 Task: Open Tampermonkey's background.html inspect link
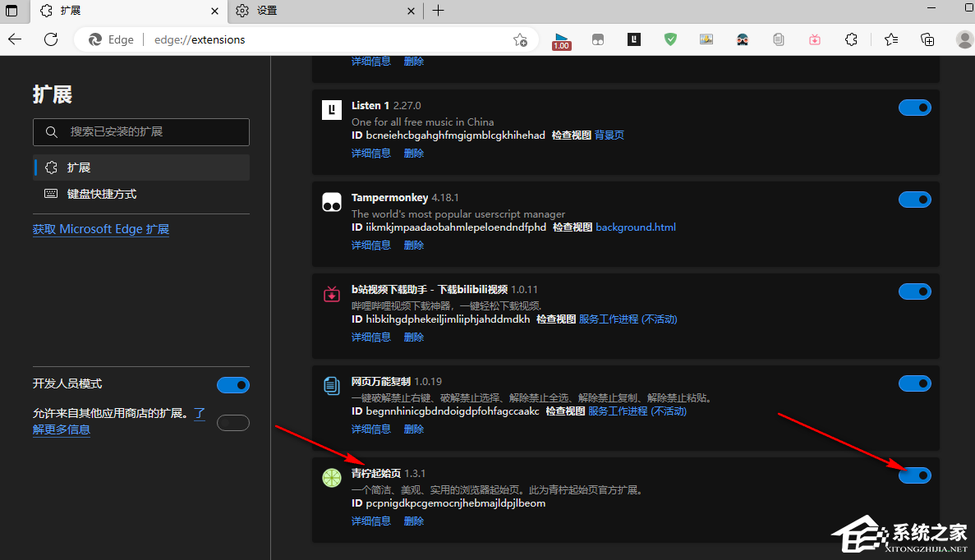tap(635, 227)
